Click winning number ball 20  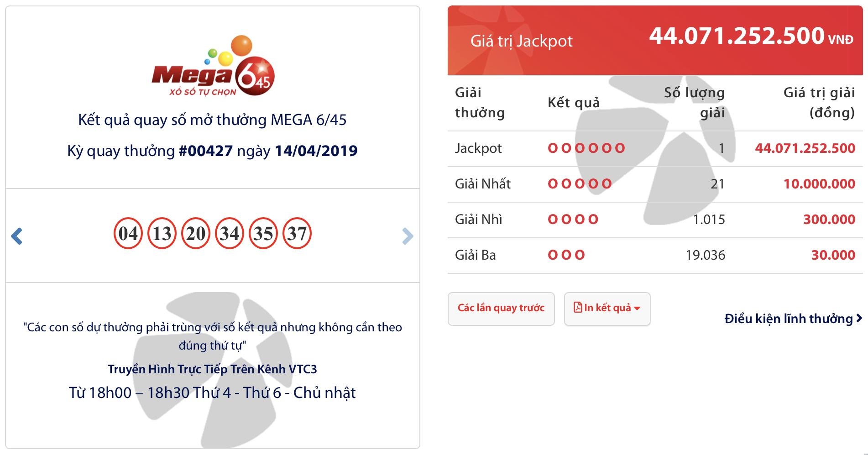pyautogui.click(x=196, y=234)
